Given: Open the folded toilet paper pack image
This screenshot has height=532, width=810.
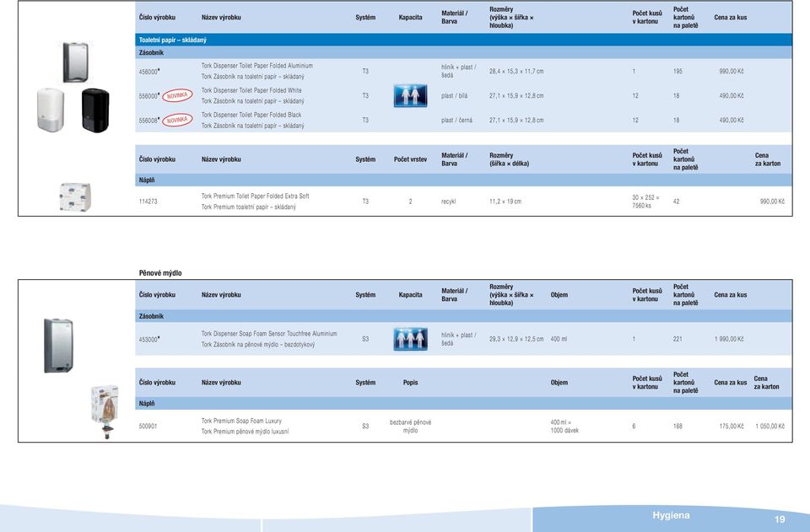Looking at the screenshot, I should point(75,196).
